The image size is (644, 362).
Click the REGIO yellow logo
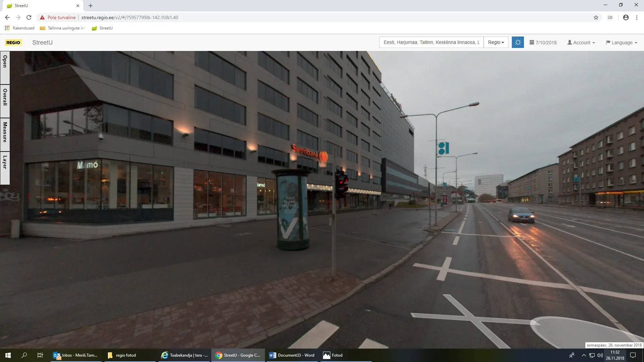click(13, 43)
